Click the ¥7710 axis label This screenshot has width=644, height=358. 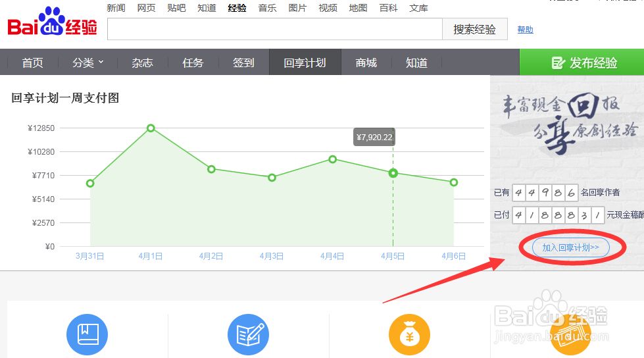43,176
